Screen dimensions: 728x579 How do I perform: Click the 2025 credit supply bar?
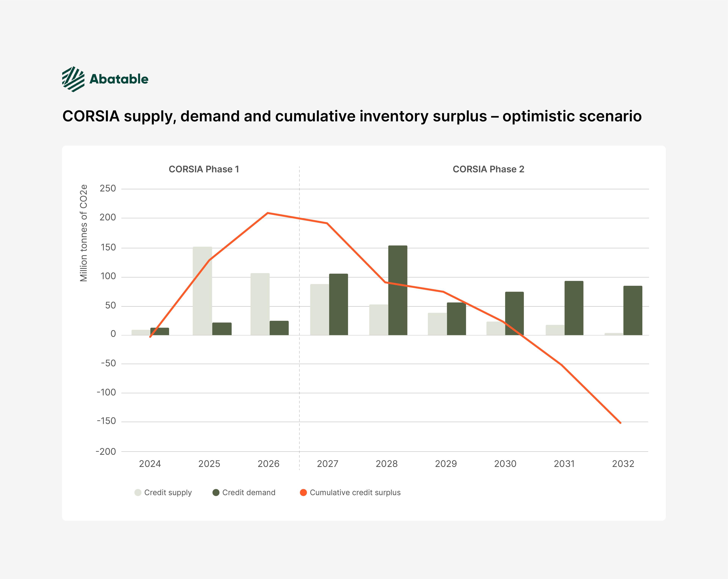[x=202, y=291]
